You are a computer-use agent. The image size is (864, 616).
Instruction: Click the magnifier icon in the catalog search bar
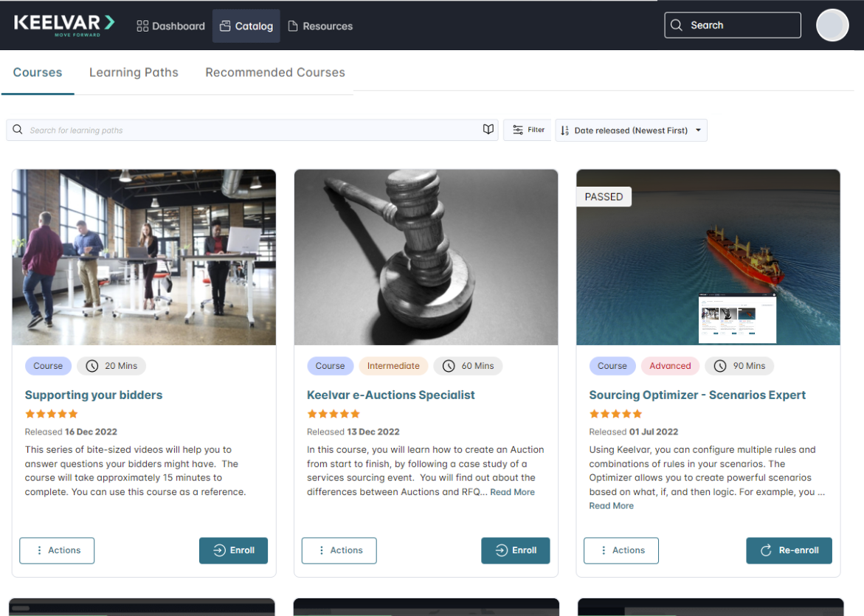pyautogui.click(x=18, y=130)
